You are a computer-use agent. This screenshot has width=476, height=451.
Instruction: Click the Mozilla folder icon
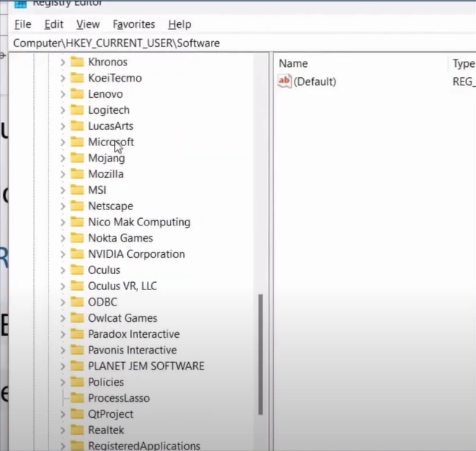pyautogui.click(x=77, y=173)
